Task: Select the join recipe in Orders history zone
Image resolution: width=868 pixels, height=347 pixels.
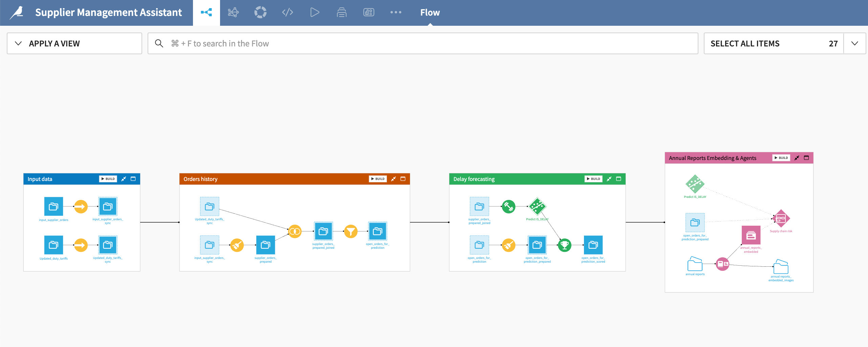Action: pos(295,231)
